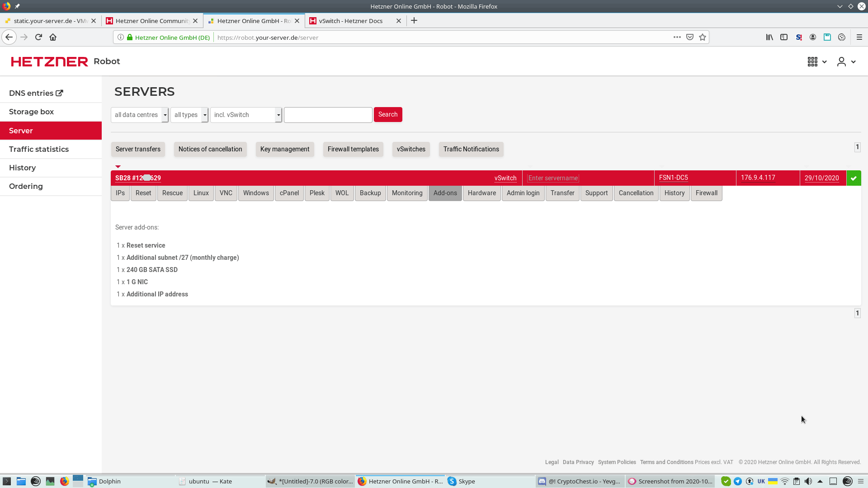The width and height of the screenshot is (868, 488).
Task: Click the Key management button
Action: (x=285, y=149)
